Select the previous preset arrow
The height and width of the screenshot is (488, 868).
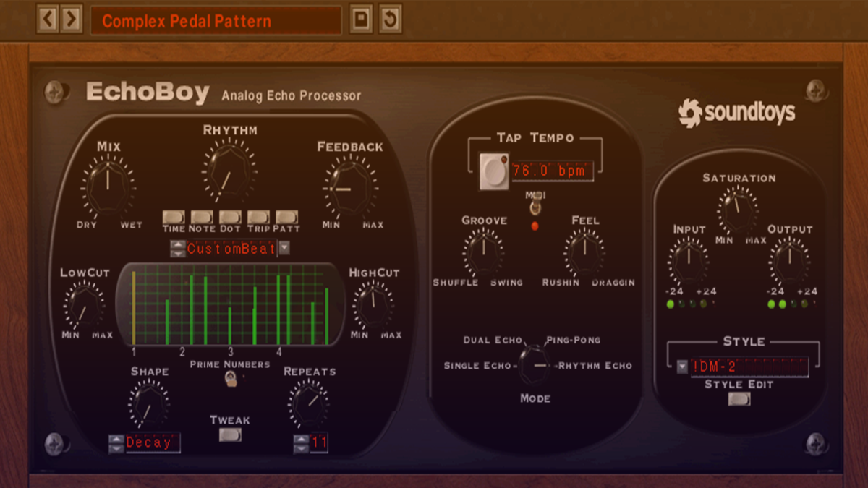click(x=48, y=18)
